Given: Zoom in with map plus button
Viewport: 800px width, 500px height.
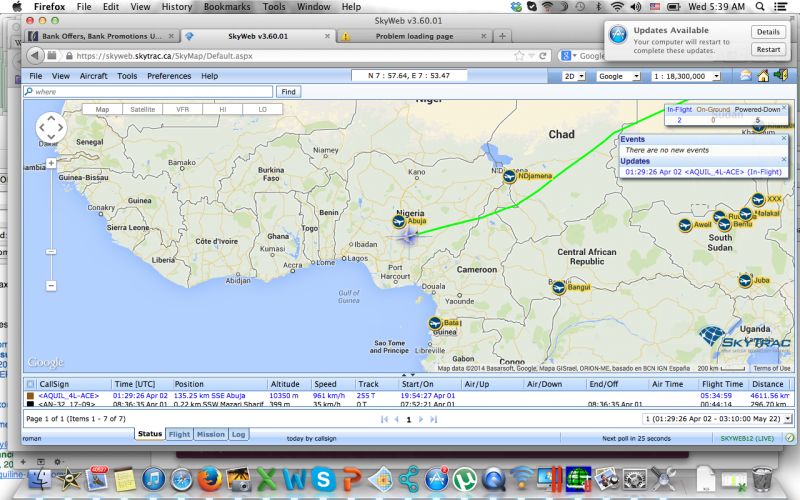Looking at the screenshot, I should pos(51,163).
